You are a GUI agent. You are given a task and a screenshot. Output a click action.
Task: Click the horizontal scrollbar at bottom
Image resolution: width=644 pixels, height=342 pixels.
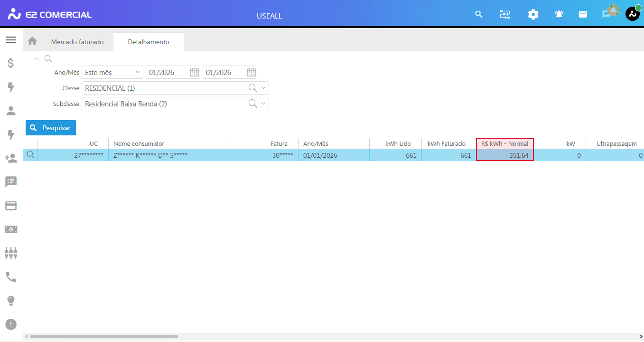(x=103, y=336)
